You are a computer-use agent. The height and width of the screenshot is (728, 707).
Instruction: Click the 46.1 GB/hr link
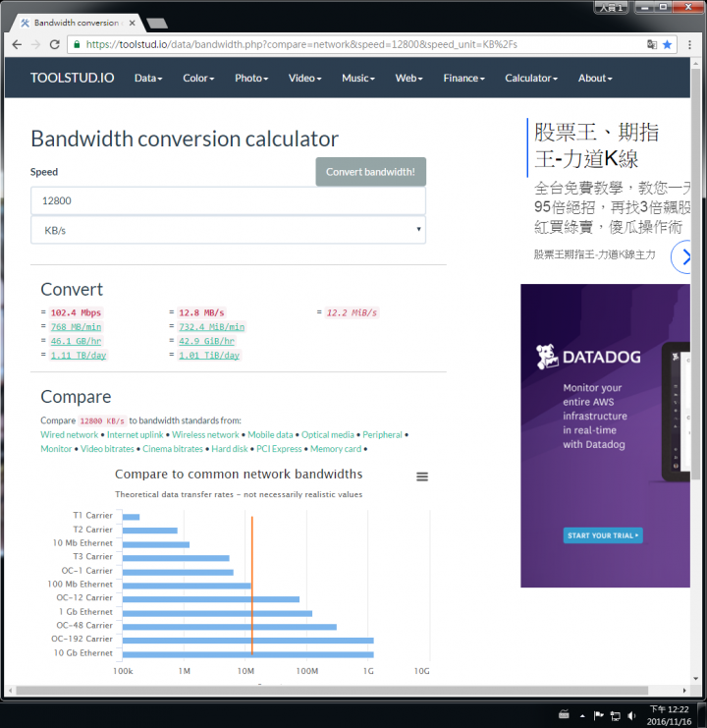click(76, 341)
